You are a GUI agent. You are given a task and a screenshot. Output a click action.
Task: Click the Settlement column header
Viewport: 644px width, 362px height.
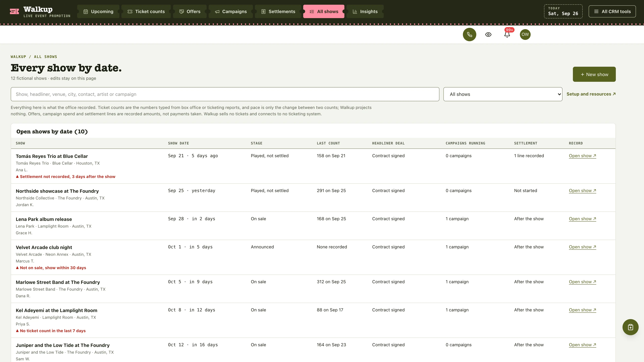coord(525,143)
